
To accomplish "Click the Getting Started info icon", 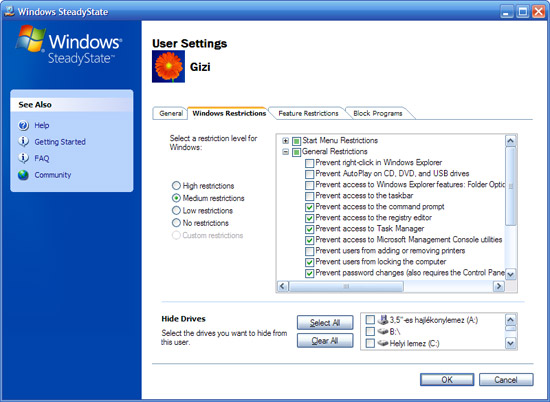I will point(24,141).
